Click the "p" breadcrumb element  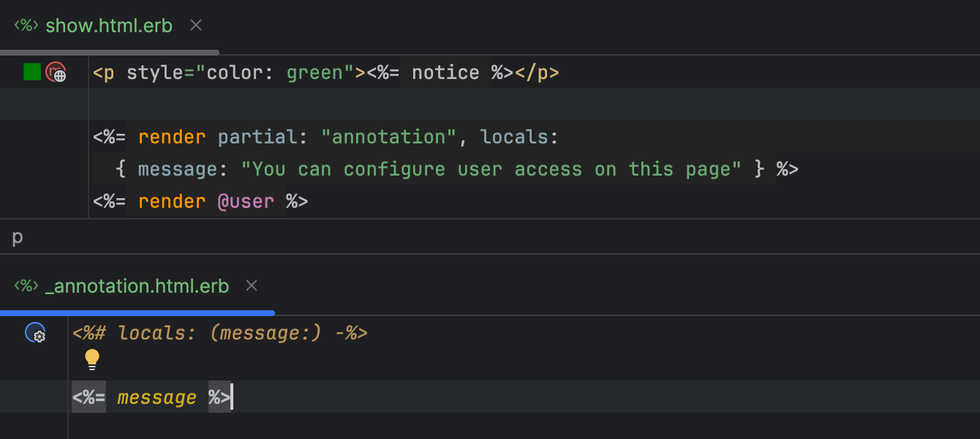click(x=18, y=237)
